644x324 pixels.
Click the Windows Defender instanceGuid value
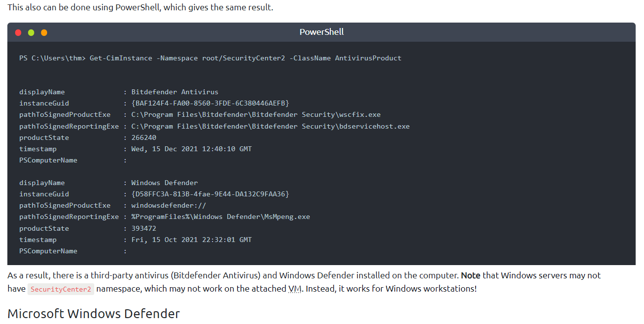[x=210, y=194]
